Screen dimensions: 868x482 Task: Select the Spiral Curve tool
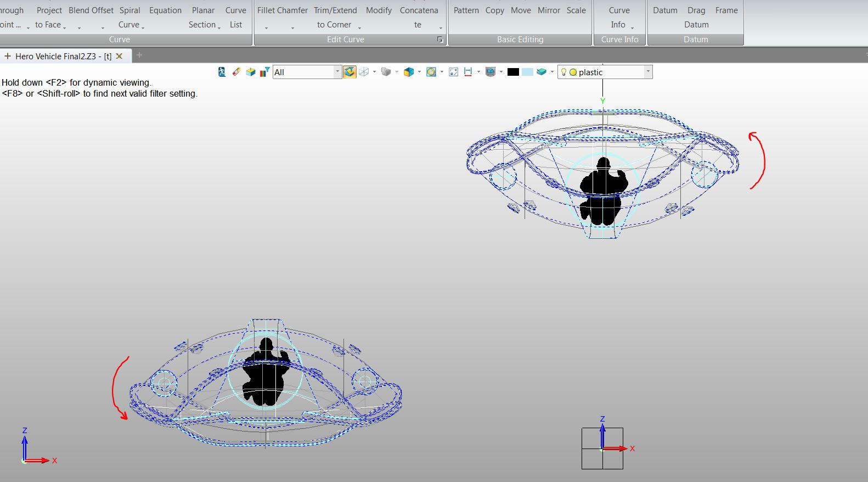coord(130,17)
